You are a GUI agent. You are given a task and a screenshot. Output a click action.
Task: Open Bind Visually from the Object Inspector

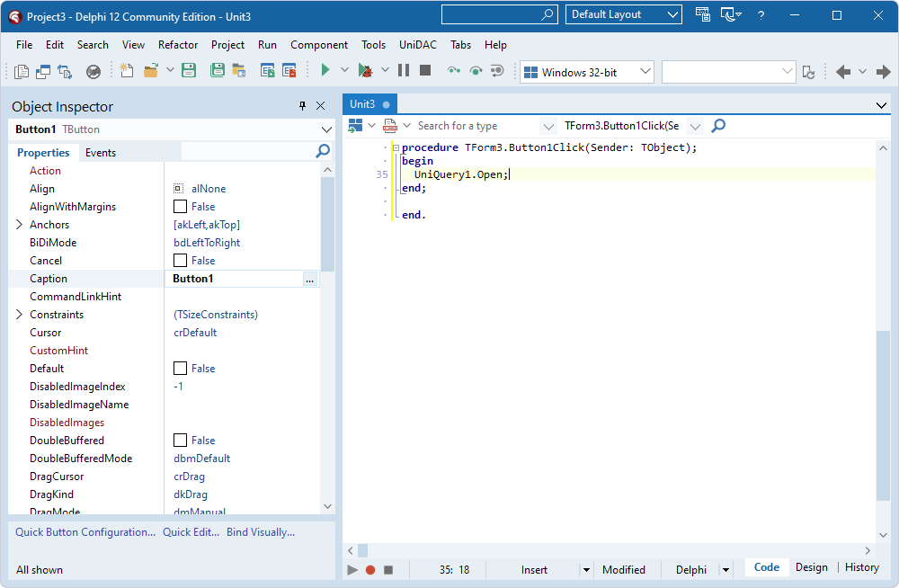258,532
